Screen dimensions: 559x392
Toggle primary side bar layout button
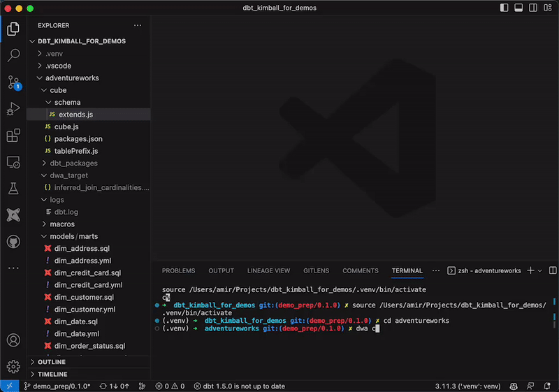pyautogui.click(x=504, y=8)
